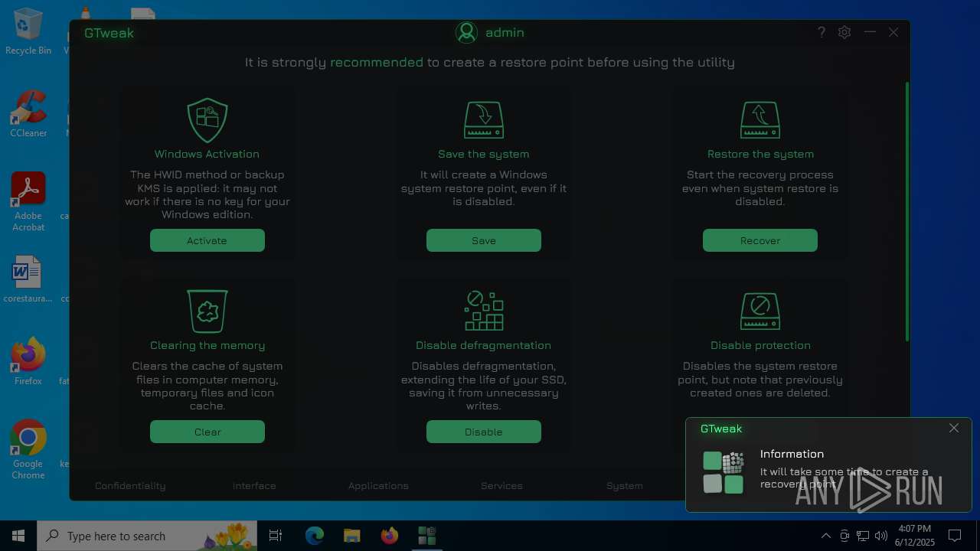Show hidden tray icons chevron
Viewport: 980px width, 551px height.
point(825,536)
